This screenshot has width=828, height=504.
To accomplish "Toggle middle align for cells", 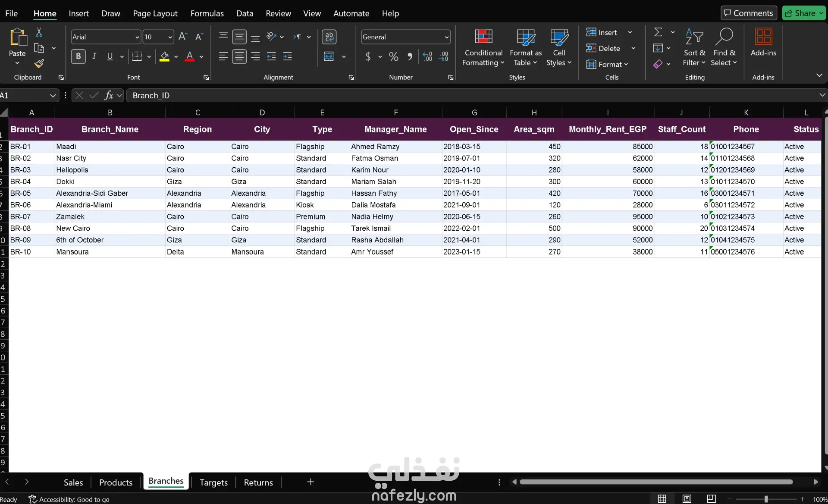I will (x=239, y=37).
